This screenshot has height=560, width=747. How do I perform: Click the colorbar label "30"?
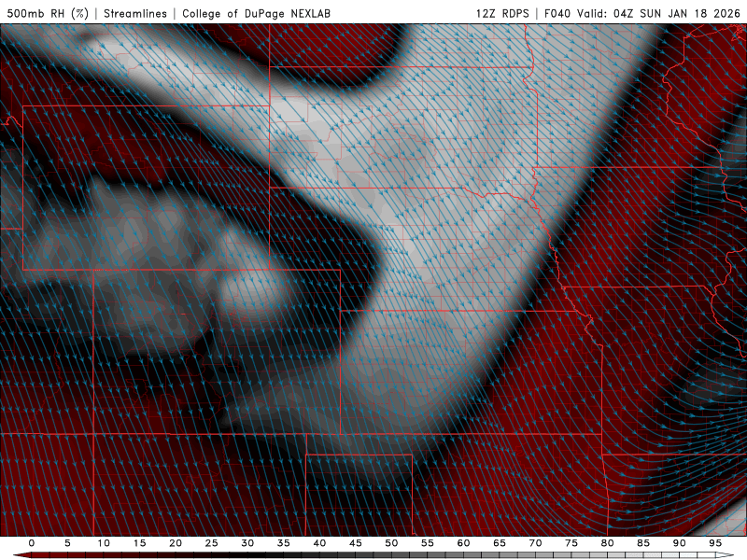pos(247,543)
